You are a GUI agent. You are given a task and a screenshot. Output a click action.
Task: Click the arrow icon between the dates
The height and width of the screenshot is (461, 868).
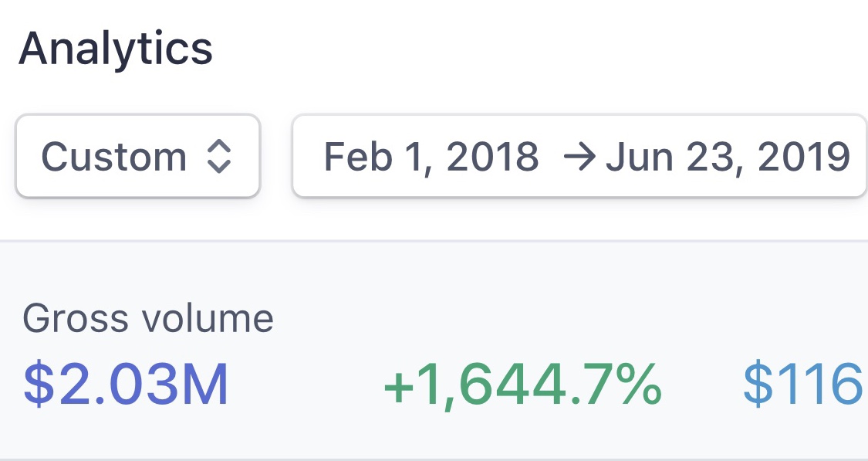[579, 157]
